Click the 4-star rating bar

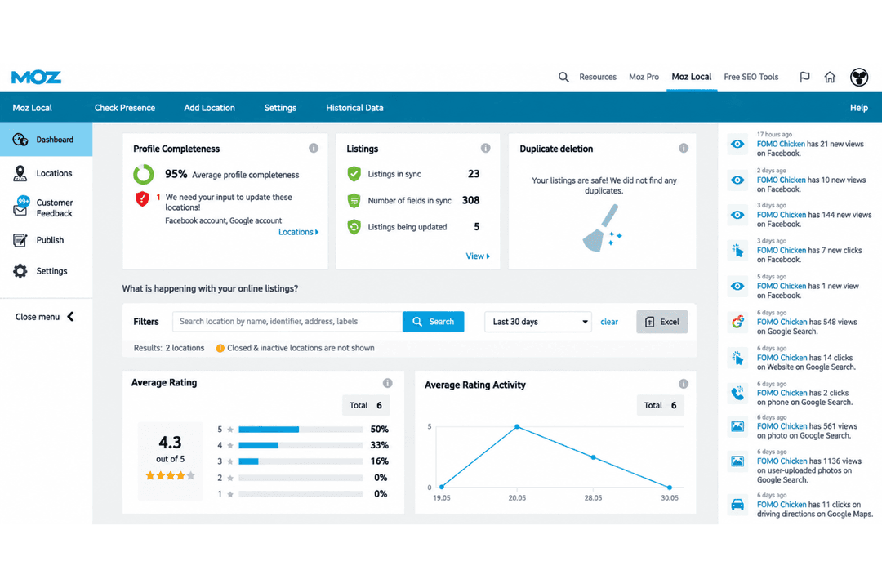click(301, 446)
